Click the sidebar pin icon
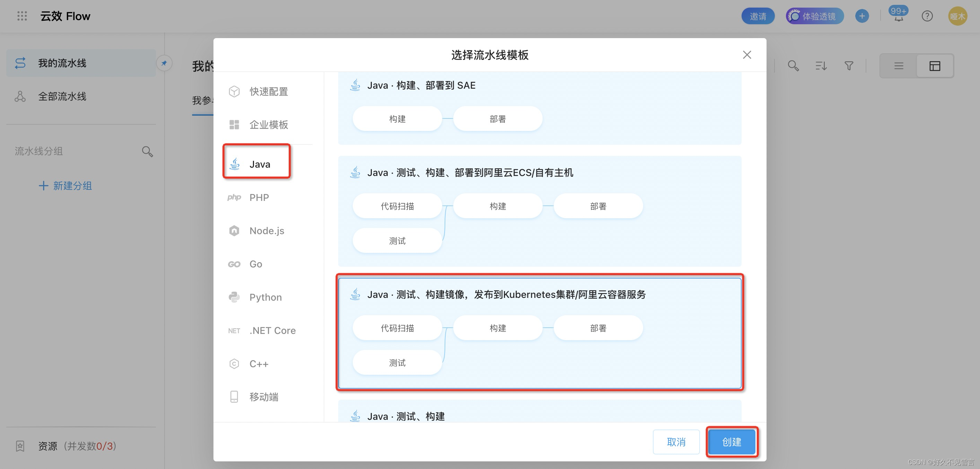980x469 pixels. (164, 63)
